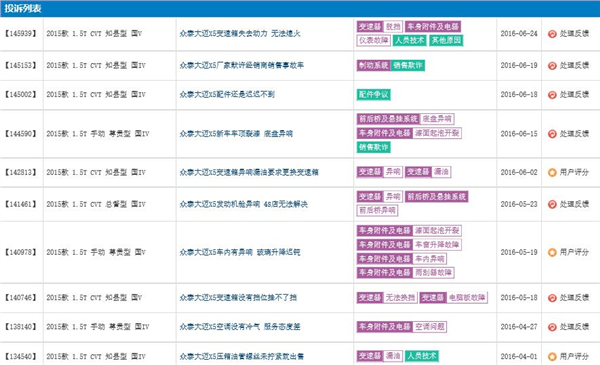Click orange rating icon for complaint 134540
Image resolution: width=600 pixels, height=365 pixels.
552,357
